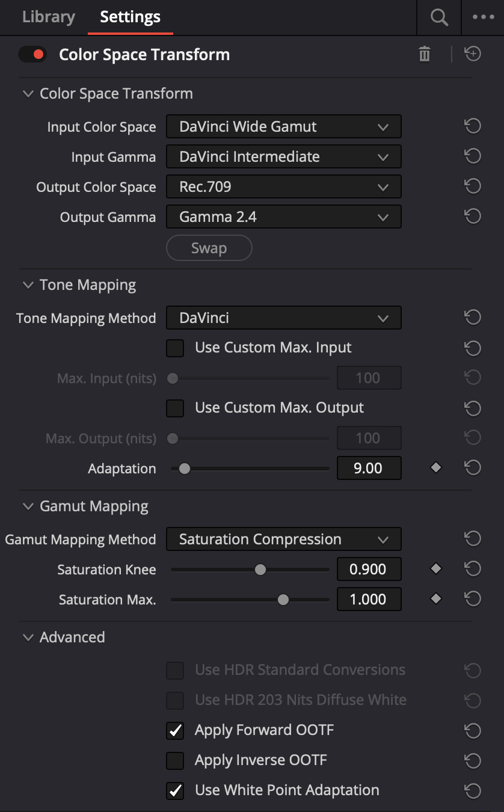Collapse the Tone Mapping section
504x812 pixels.
tap(28, 285)
